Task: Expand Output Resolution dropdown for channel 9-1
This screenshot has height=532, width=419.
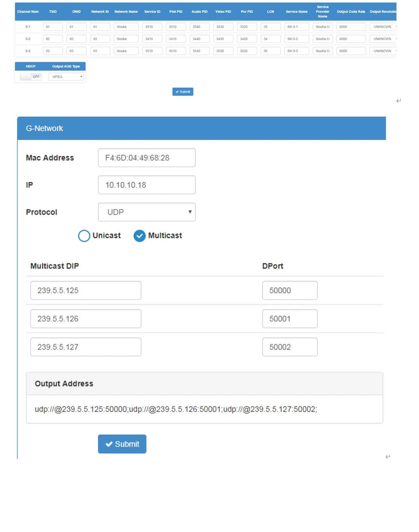Action: click(x=383, y=27)
